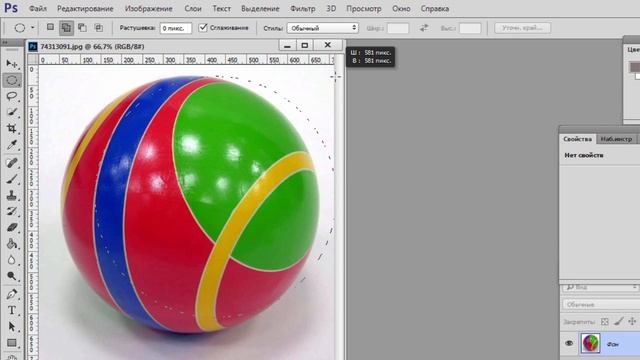Open the 3D menu
The height and width of the screenshot is (360, 640).
(x=331, y=9)
